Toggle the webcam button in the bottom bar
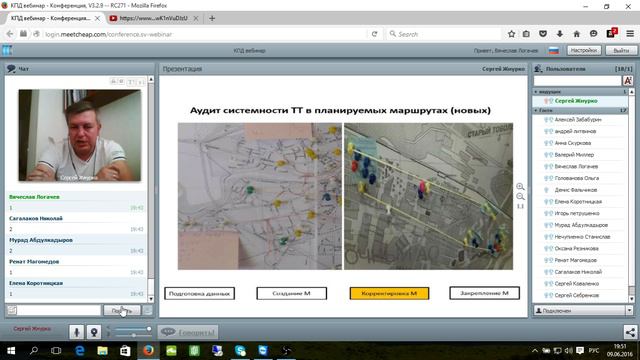 94,332
